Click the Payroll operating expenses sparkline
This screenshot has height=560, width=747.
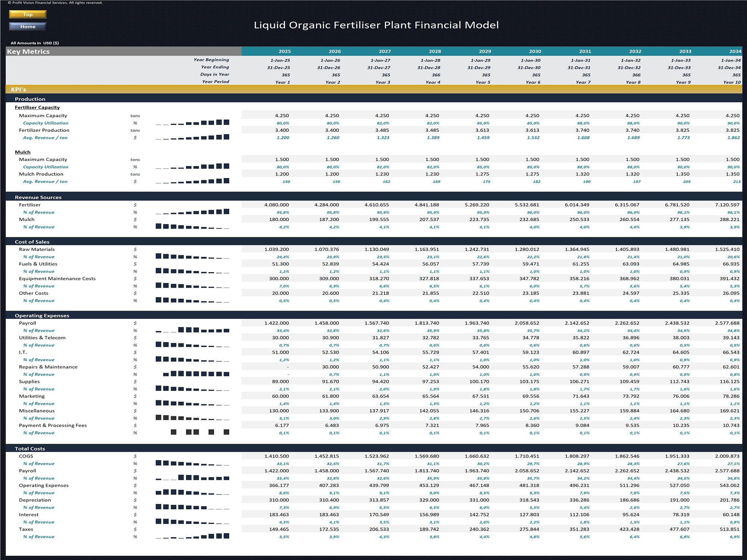tap(192, 330)
